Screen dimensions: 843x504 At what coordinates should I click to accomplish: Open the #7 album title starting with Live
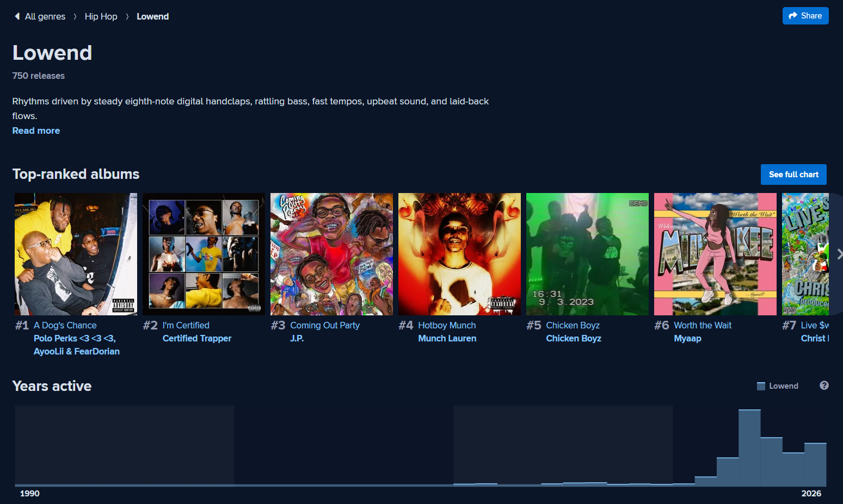click(x=815, y=325)
